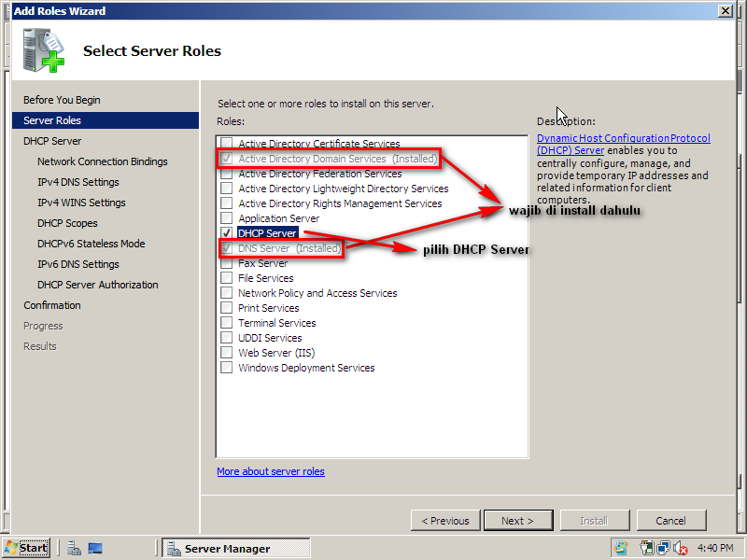This screenshot has height=560, width=747.
Task: Launch Server Manager from quick launch
Action: (x=74, y=548)
